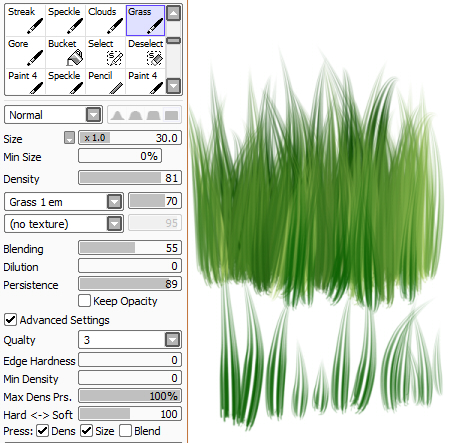Click the Min Density slider
The image size is (457, 443).
tap(130, 378)
